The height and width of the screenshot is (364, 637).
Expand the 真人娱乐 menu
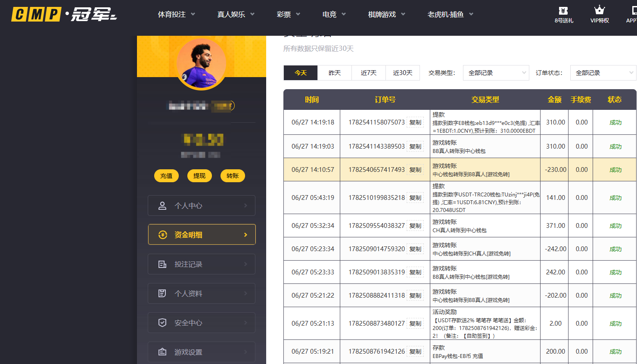coord(236,15)
